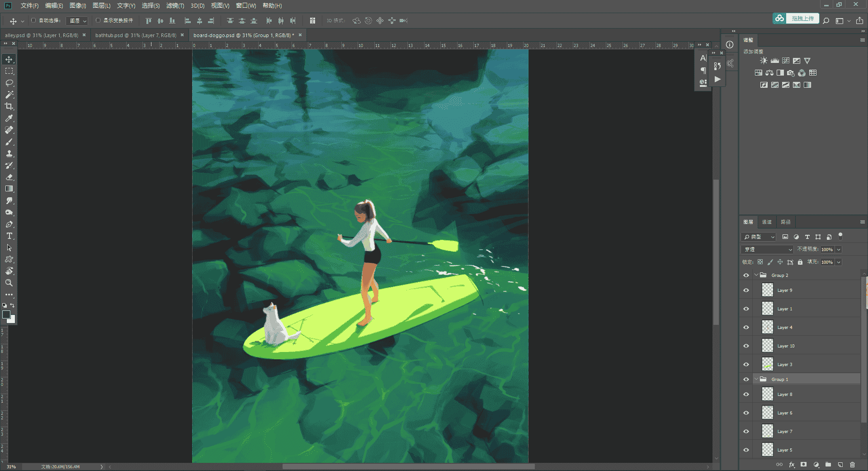The height and width of the screenshot is (471, 868).
Task: Click the cloud upload button
Action: click(796, 19)
